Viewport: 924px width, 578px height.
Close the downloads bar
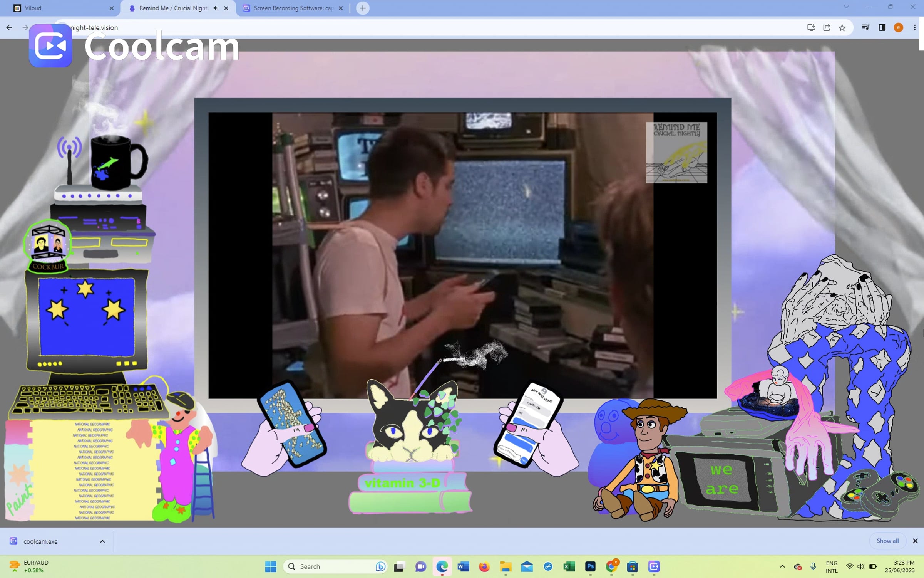tap(915, 541)
